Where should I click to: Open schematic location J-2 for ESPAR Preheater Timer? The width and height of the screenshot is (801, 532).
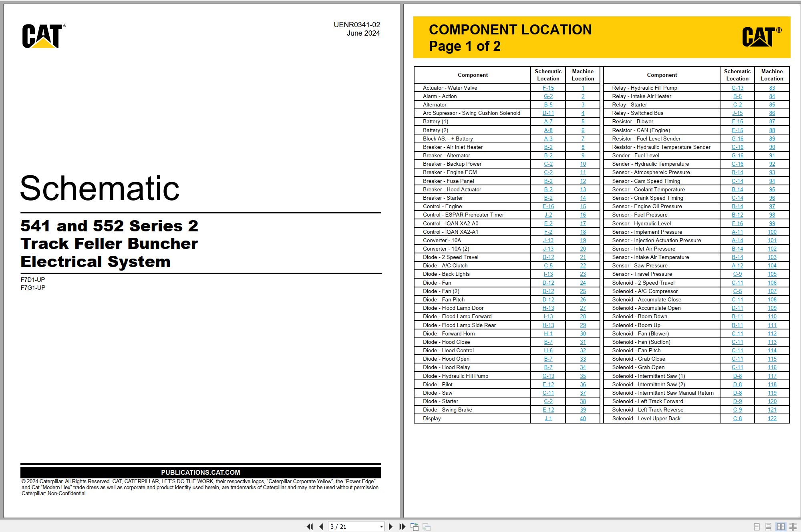(548, 215)
